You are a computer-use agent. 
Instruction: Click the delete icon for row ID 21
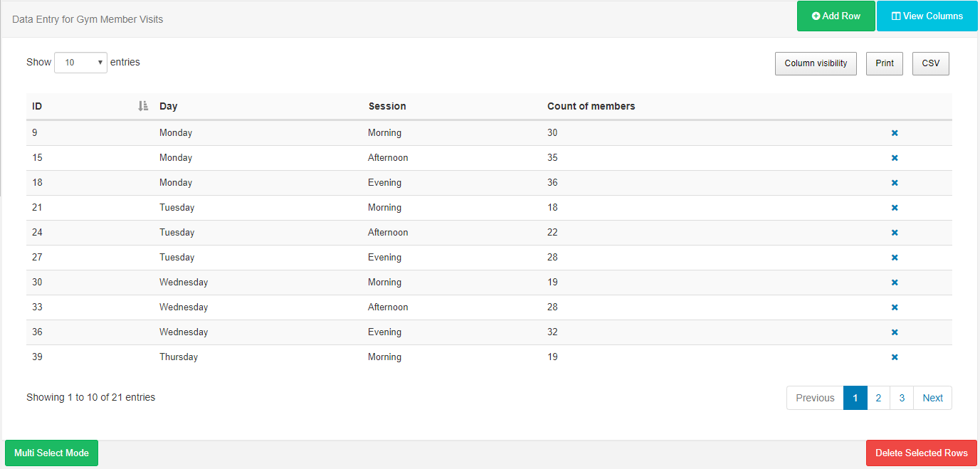(895, 208)
